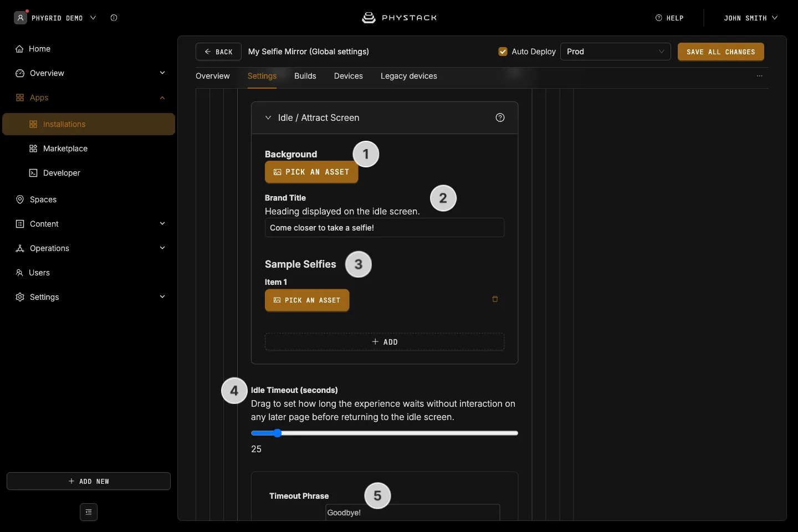Switch to the Builds tab
The height and width of the screenshot is (532, 798).
[x=305, y=76]
